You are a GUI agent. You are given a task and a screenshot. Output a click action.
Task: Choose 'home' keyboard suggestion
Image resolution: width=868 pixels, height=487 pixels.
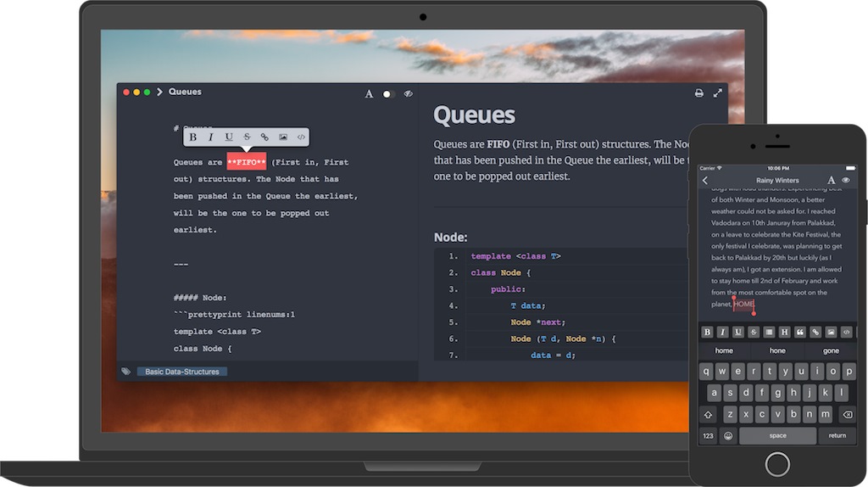(x=724, y=350)
